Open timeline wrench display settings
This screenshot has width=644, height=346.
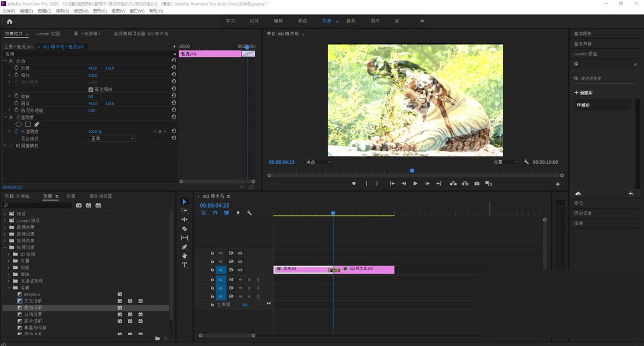coord(249,213)
